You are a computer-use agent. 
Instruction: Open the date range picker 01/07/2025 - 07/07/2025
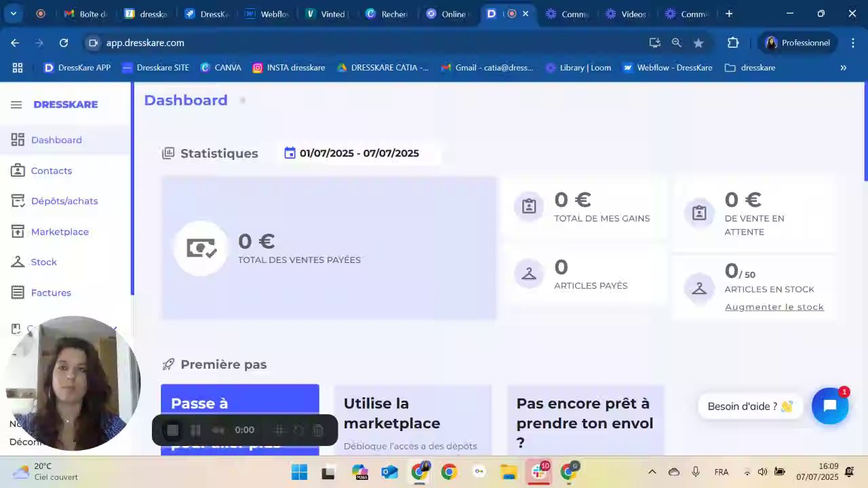(x=359, y=153)
